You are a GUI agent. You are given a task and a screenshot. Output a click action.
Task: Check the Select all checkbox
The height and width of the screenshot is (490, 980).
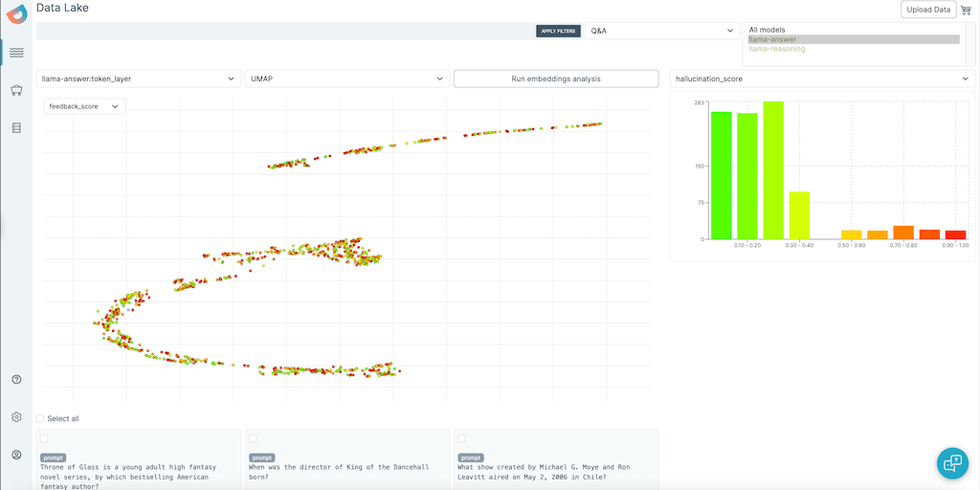40,418
